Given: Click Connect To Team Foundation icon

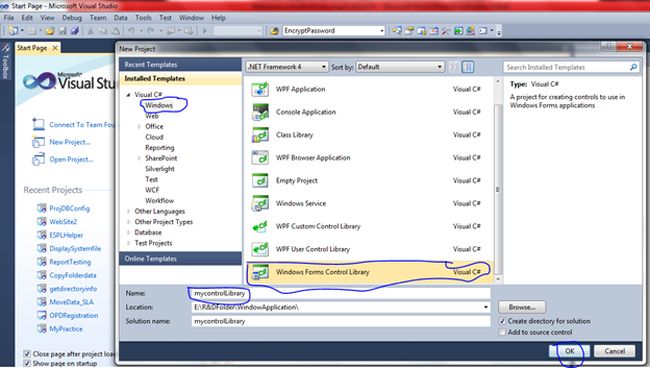Looking at the screenshot, I should click(38, 124).
